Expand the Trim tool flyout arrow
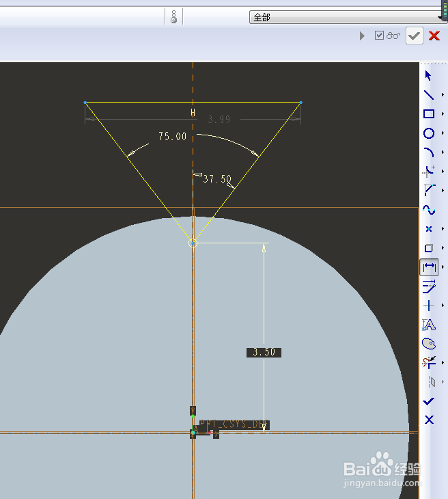Screen dimensions: 448x499 click(443, 363)
